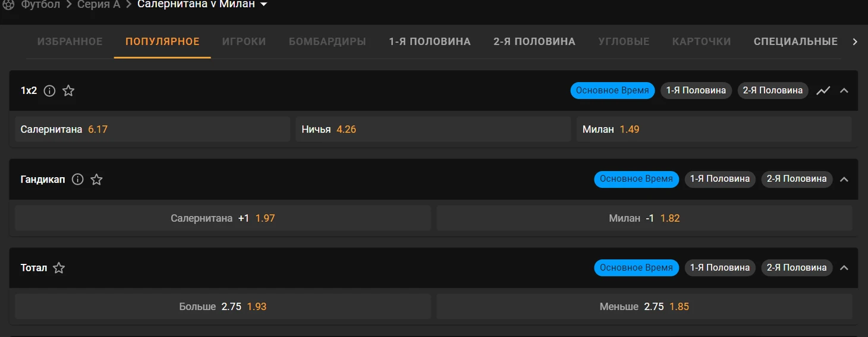
Task: Click the info icon next to 1x2
Action: pyautogui.click(x=50, y=91)
